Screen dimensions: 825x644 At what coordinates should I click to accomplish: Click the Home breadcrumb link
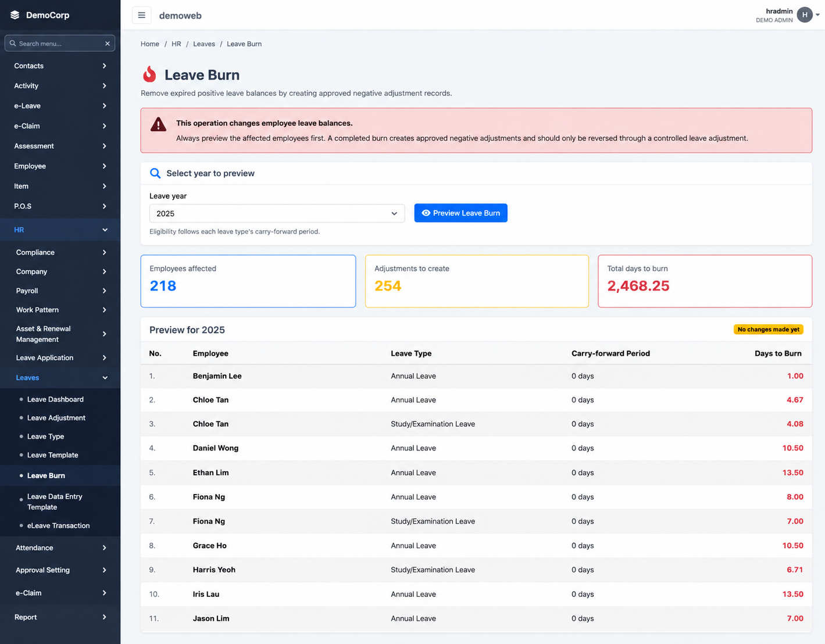(150, 44)
